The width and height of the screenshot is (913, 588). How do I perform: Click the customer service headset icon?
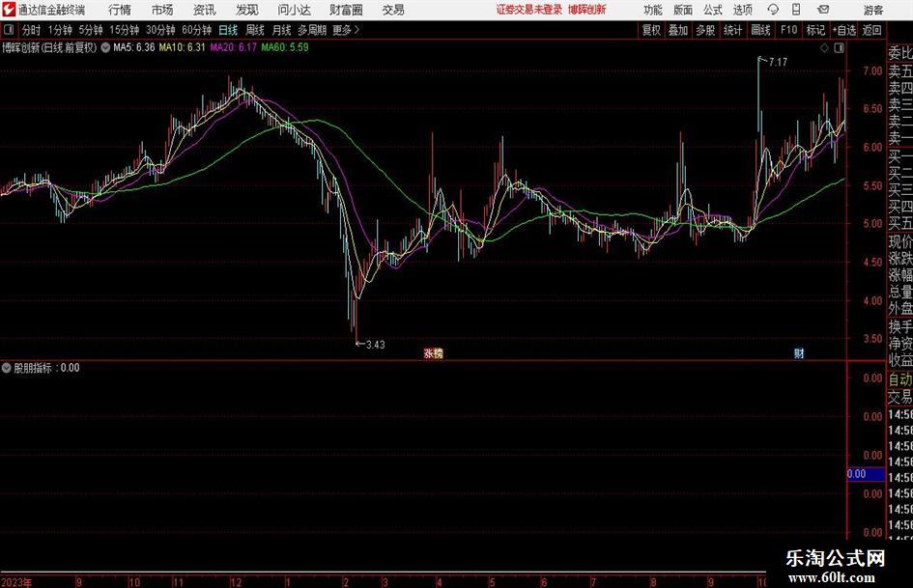pyautogui.click(x=773, y=10)
